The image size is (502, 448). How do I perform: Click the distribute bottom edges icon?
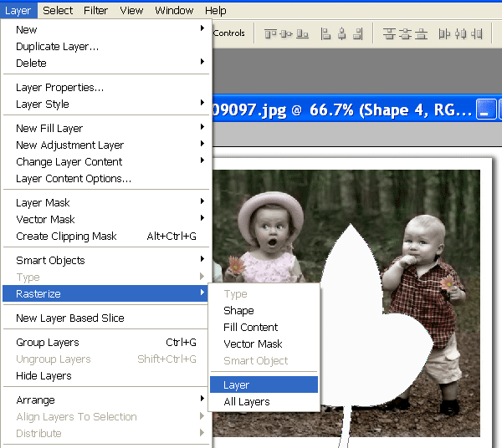point(421,33)
